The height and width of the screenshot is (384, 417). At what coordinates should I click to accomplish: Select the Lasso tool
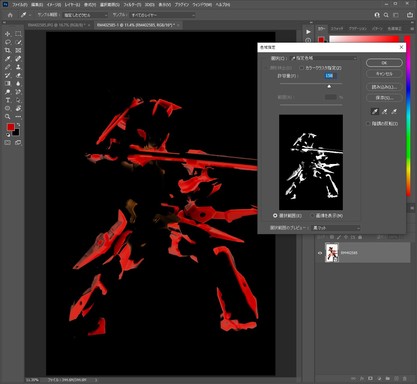pyautogui.click(x=7, y=42)
